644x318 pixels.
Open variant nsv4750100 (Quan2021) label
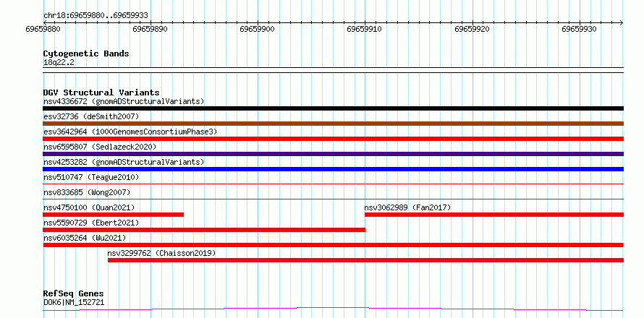click(89, 207)
